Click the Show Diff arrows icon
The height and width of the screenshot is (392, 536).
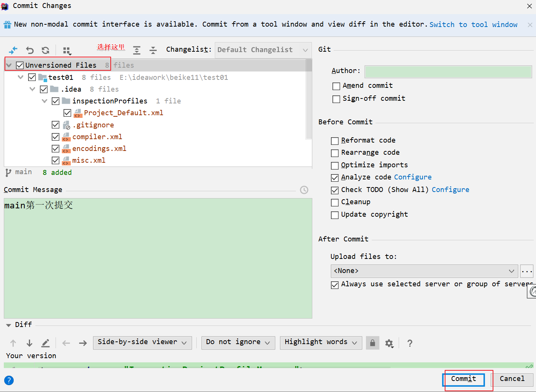13,50
